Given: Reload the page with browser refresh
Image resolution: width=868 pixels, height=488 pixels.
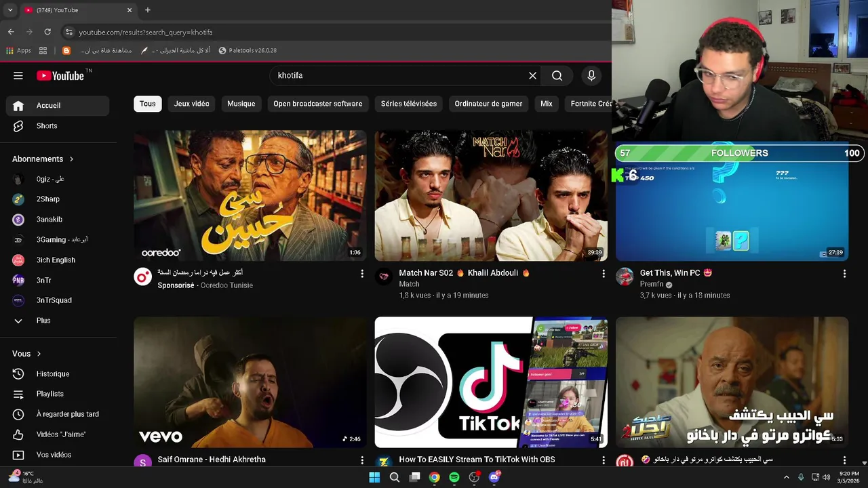Looking at the screenshot, I should point(47,32).
